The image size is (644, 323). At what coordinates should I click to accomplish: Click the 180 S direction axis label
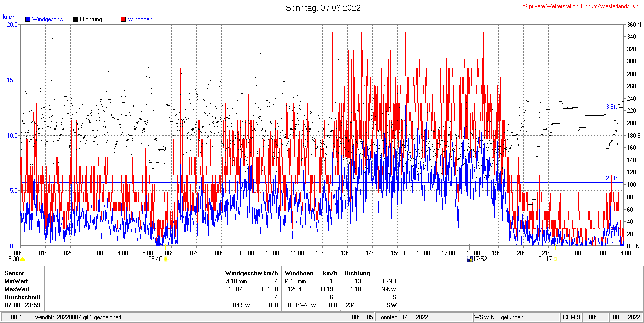tap(633, 135)
